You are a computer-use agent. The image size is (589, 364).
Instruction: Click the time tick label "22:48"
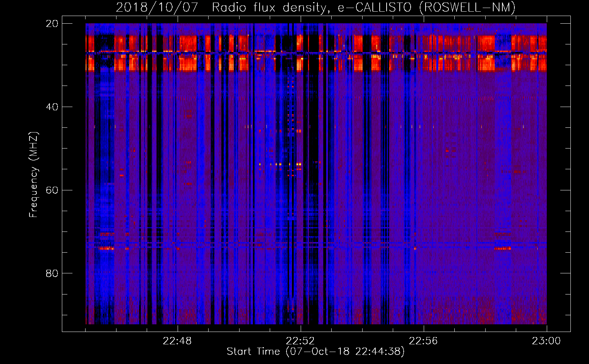pyautogui.click(x=177, y=341)
